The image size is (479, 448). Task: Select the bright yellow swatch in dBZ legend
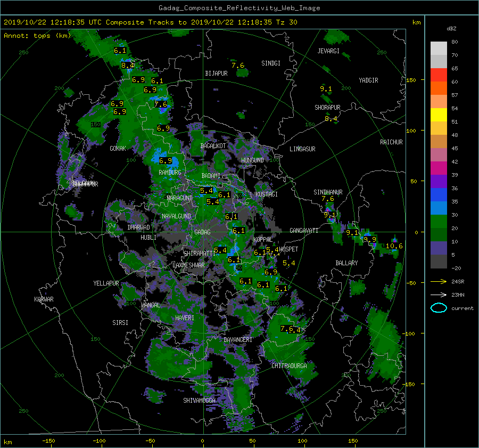coord(439,115)
